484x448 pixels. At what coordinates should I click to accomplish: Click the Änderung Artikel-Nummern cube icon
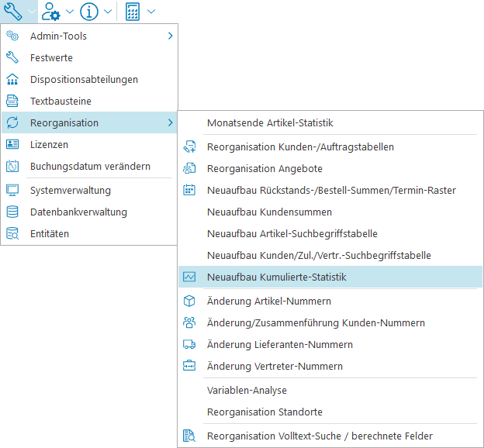click(189, 301)
